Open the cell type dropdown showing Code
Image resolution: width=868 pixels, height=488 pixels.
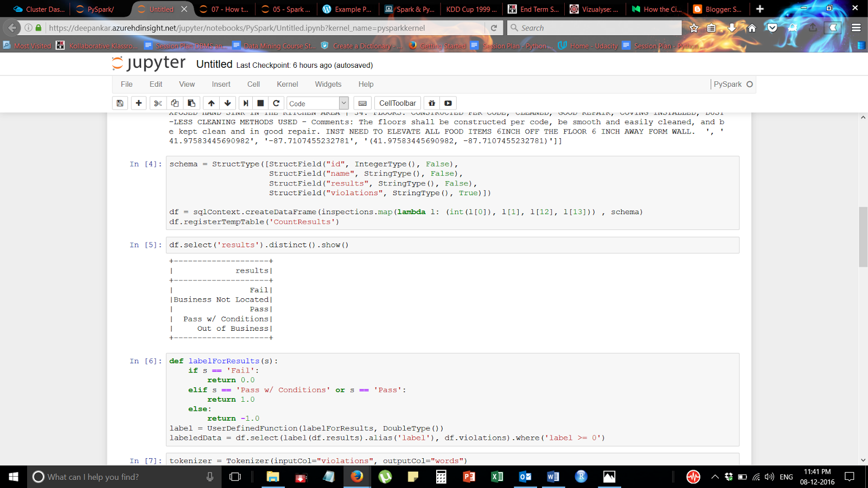click(x=318, y=103)
